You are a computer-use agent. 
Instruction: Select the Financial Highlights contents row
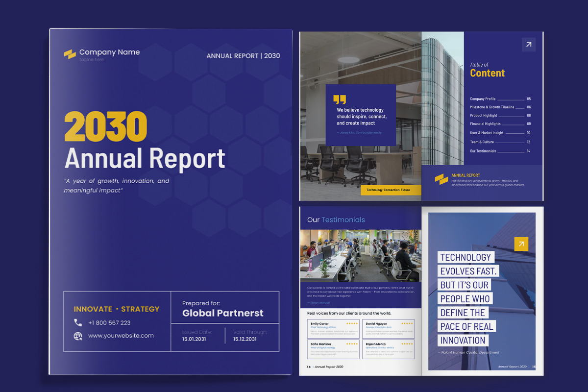point(500,124)
